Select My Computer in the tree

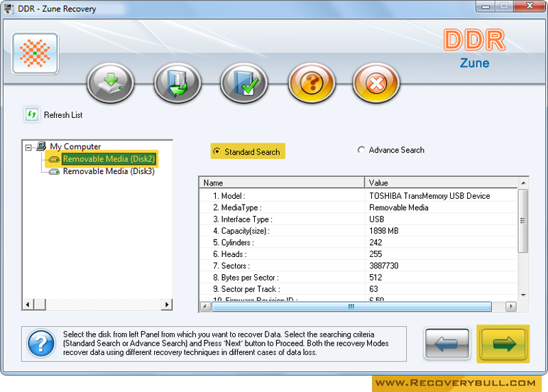click(75, 146)
